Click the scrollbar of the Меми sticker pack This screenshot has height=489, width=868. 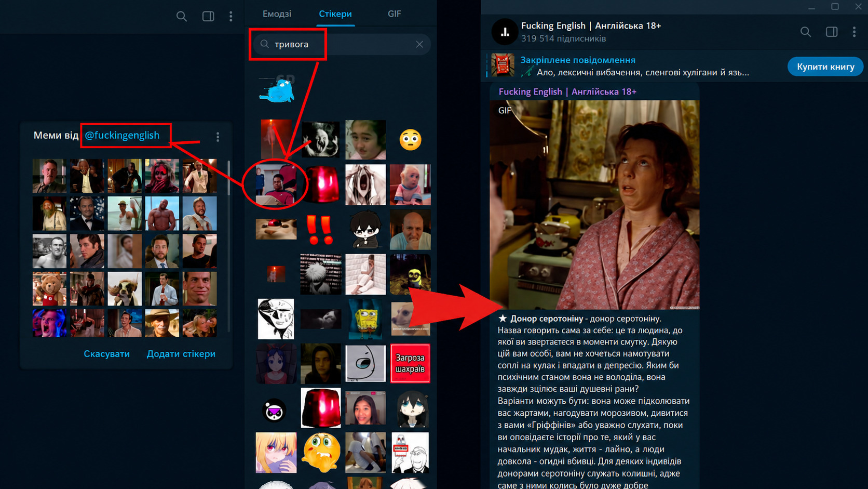point(228,178)
